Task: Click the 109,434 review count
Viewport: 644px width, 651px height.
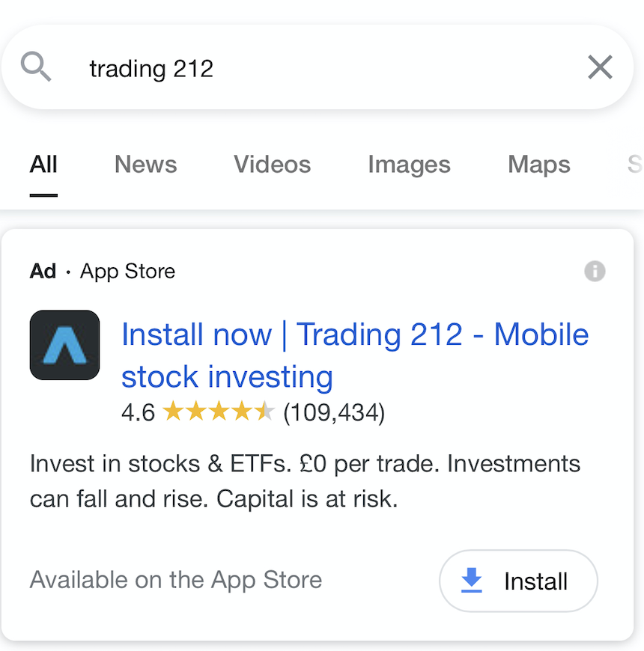Action: tap(334, 412)
